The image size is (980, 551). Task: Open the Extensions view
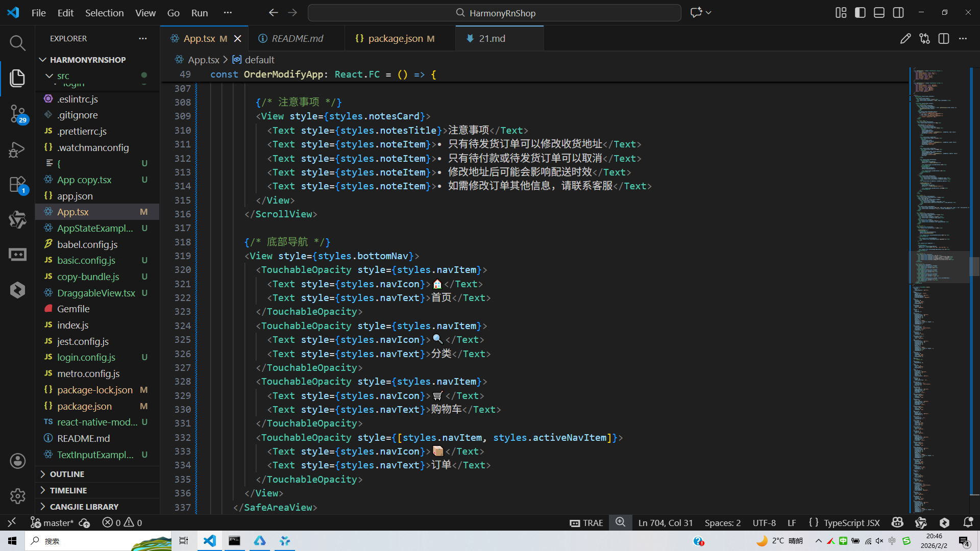(x=17, y=185)
